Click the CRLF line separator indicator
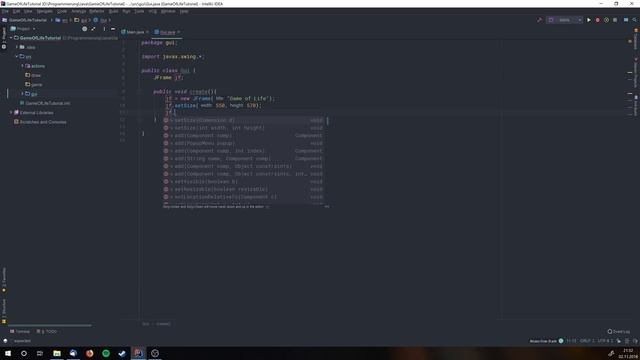Screen dimensions: 640x360 coord(587,341)
